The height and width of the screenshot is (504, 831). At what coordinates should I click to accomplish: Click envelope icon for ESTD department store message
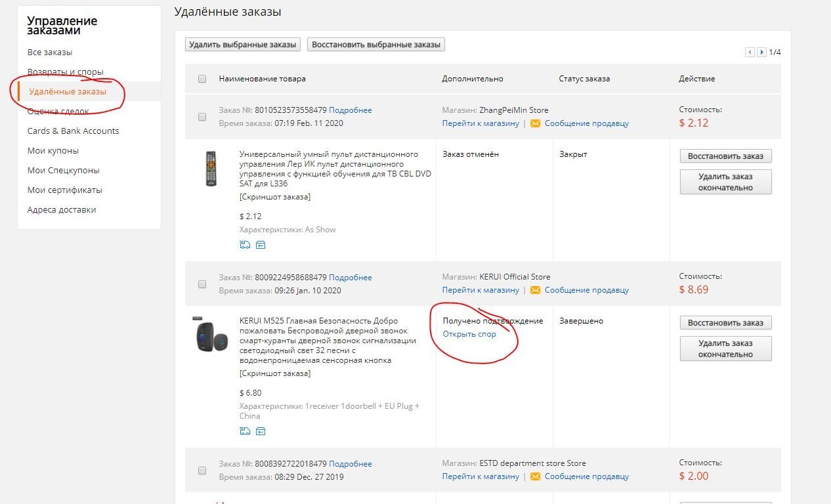click(535, 476)
